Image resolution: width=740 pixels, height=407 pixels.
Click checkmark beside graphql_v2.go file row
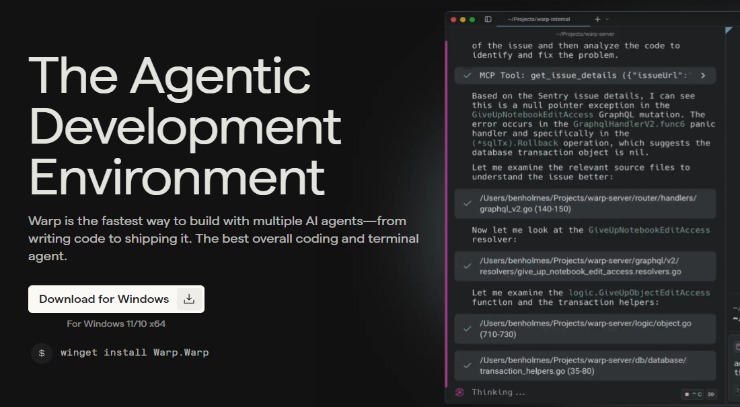(x=467, y=204)
